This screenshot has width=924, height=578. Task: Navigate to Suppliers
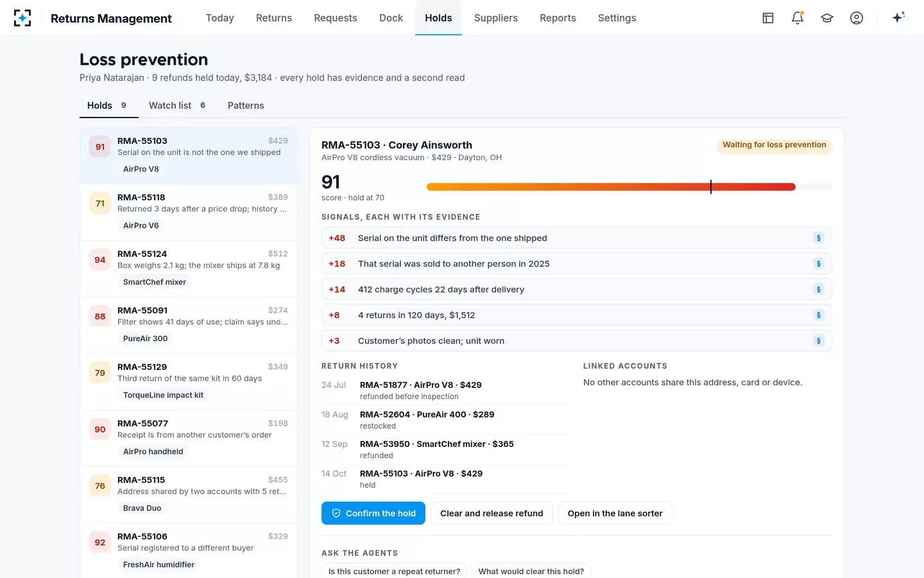point(496,18)
